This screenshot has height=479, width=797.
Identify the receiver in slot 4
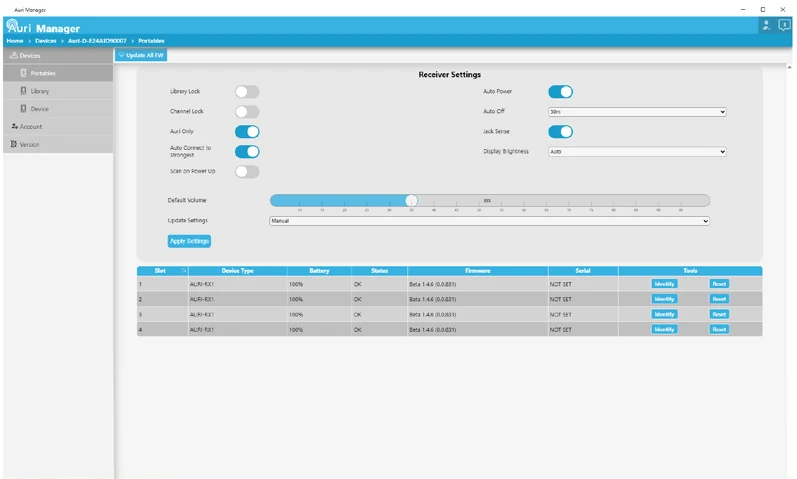pos(664,330)
